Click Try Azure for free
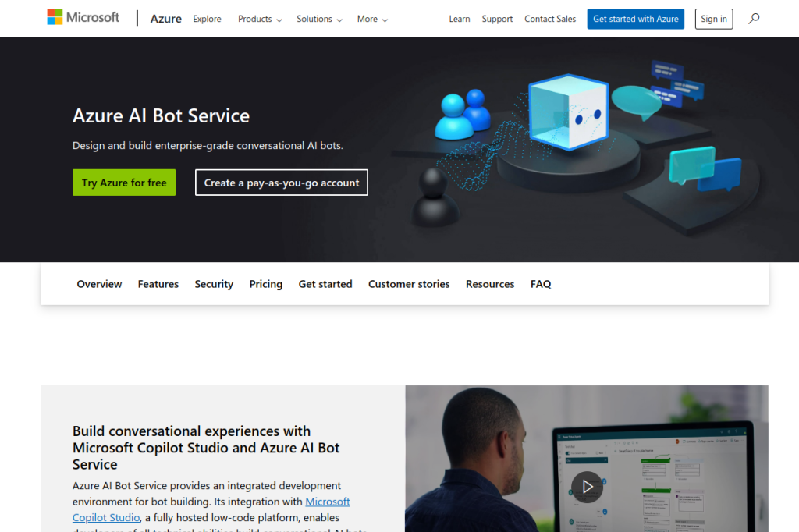Screen dimensions: 799x532 [x=124, y=183]
